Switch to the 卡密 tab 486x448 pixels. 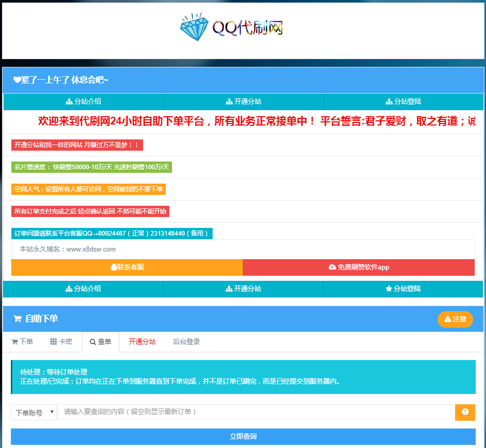click(x=61, y=342)
